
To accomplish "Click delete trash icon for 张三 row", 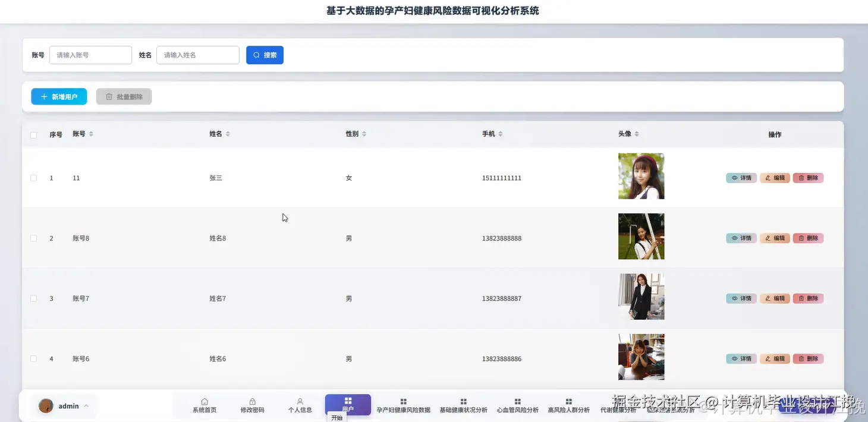I will coord(801,178).
